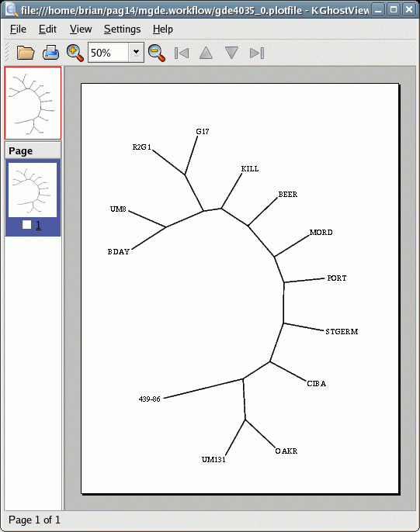Click the Page column header

tap(33, 150)
